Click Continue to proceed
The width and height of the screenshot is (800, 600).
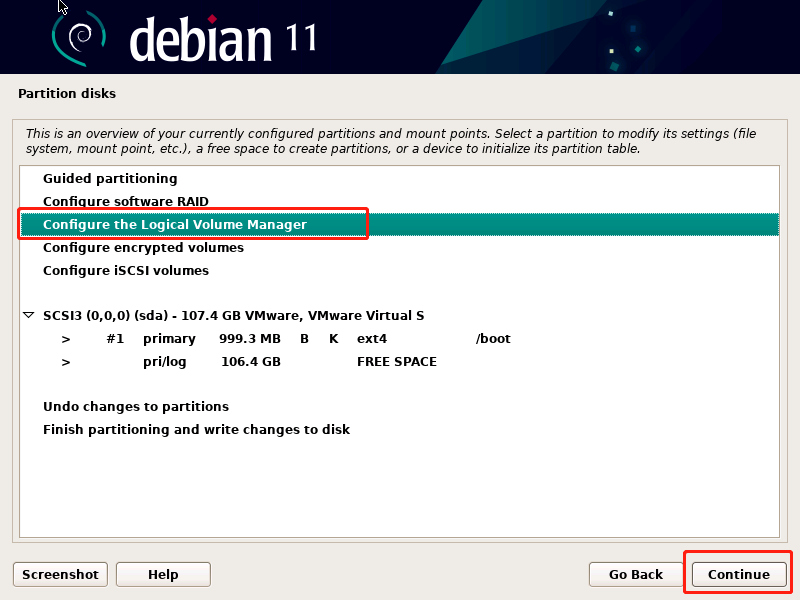coord(739,574)
